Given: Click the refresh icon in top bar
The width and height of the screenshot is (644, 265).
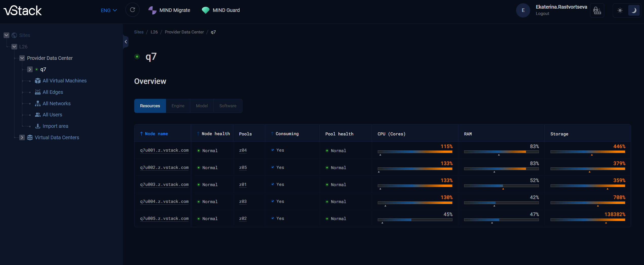Looking at the screenshot, I should 132,10.
